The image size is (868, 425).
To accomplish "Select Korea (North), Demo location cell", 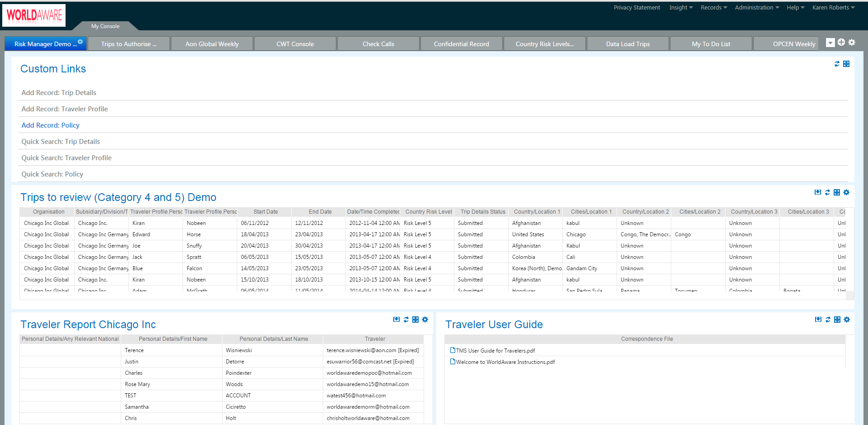I will (x=537, y=268).
